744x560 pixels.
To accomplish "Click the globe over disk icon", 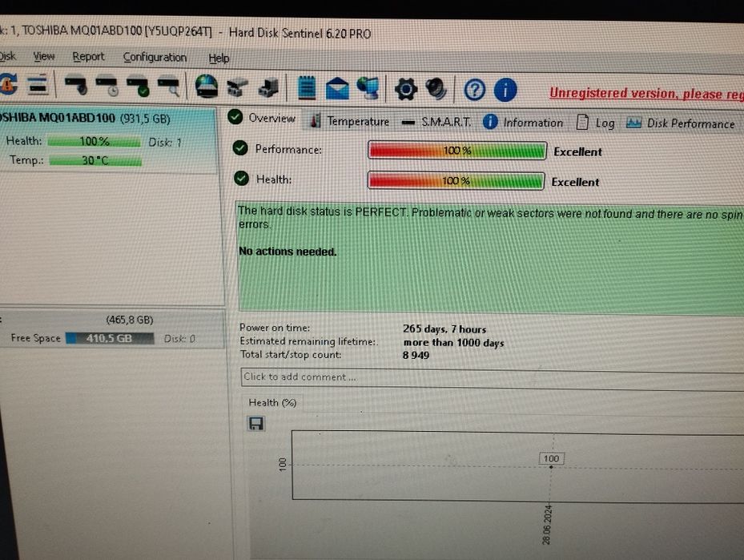I will (x=207, y=87).
